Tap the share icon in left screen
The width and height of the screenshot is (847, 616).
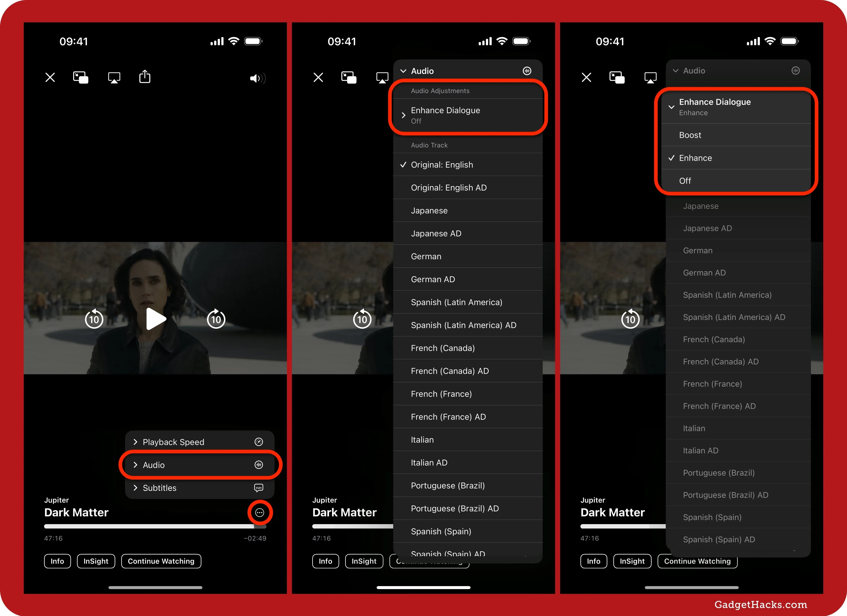(x=145, y=76)
